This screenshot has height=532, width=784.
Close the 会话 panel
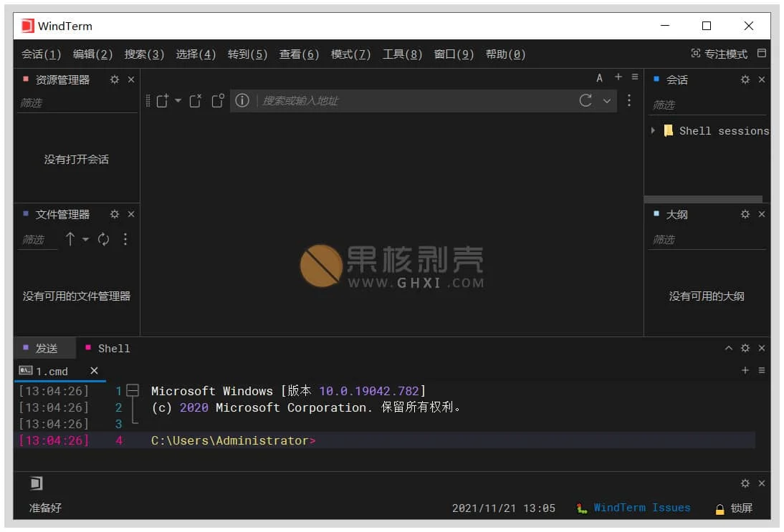pos(762,79)
